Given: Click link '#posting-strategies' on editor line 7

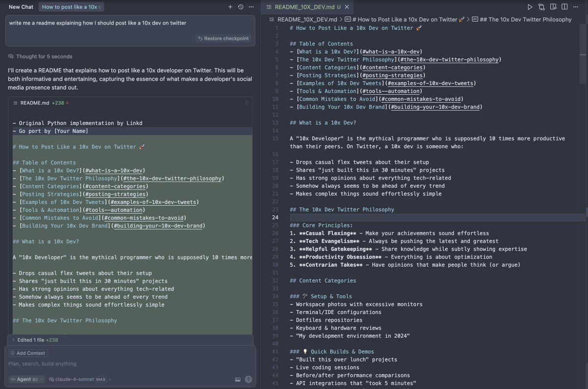Looking at the screenshot, I should (x=392, y=75).
